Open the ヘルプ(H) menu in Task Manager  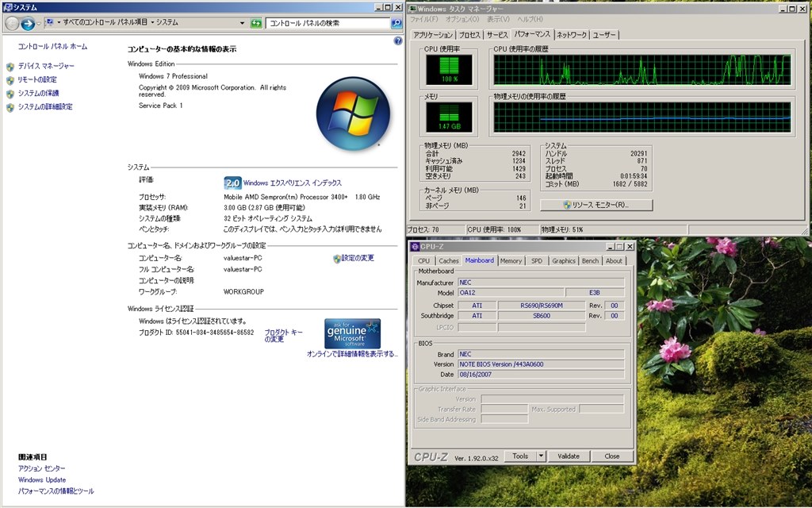pos(530,19)
